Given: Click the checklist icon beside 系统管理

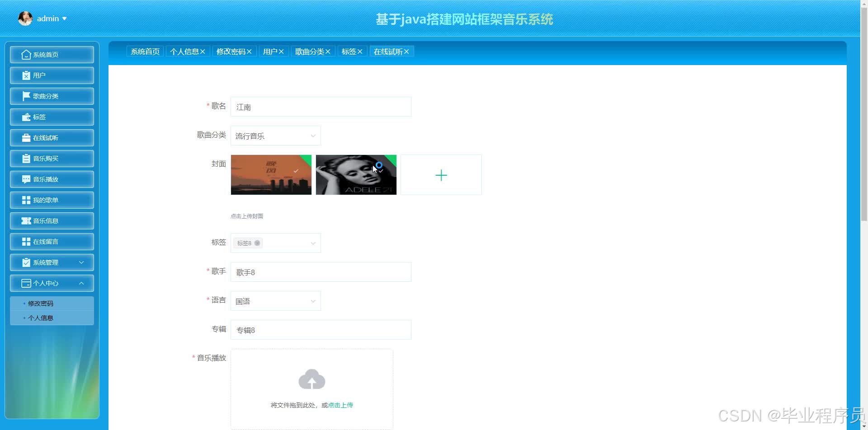Looking at the screenshot, I should [x=26, y=262].
